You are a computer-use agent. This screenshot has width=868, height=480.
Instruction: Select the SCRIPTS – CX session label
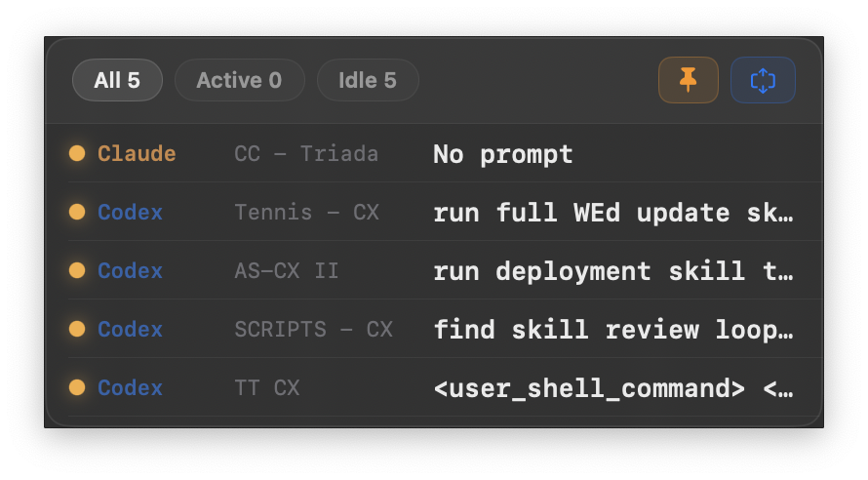(313, 329)
